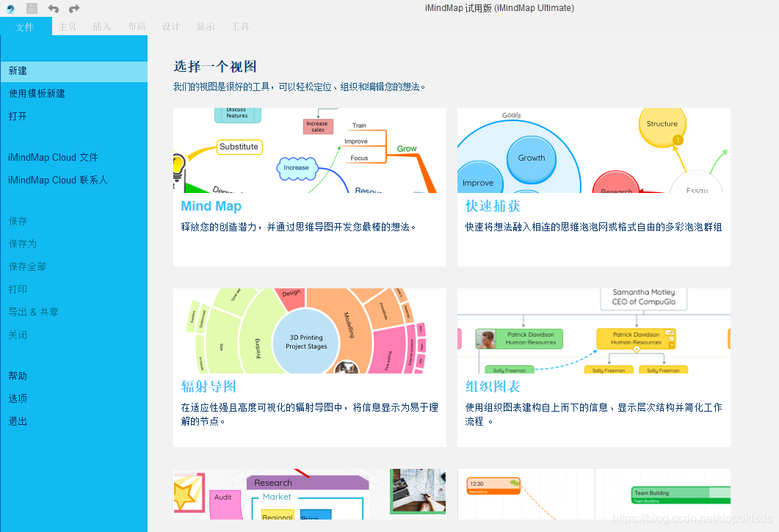Viewport: 779px width, 532px height.
Task: Open the 布局 tab
Action: coord(137,27)
